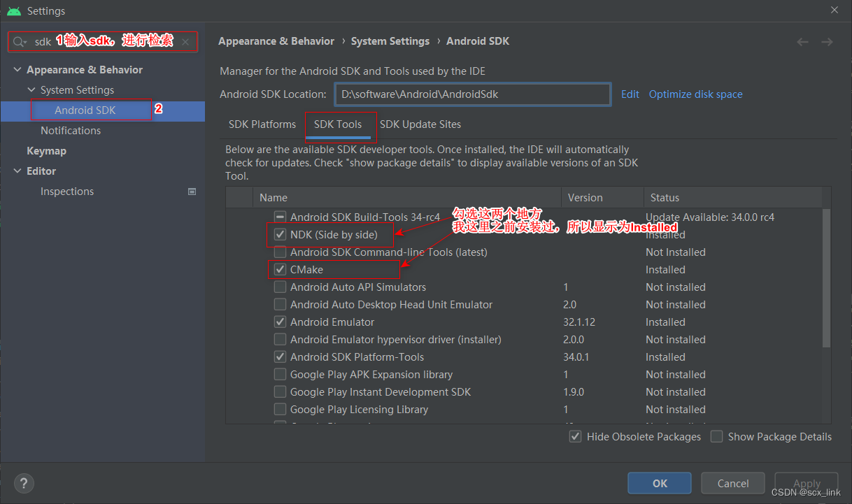The image size is (852, 504).
Task: Close the Settings window
Action: [x=835, y=10]
